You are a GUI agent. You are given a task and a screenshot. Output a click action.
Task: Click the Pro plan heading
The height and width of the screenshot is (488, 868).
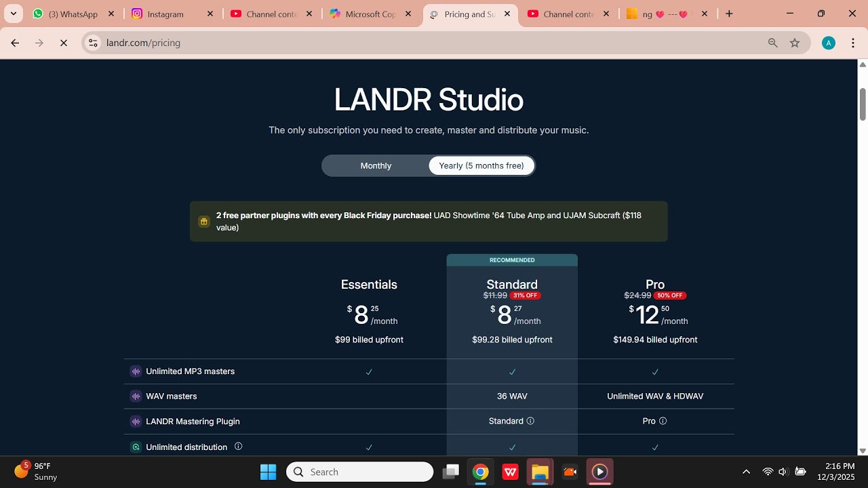coord(655,285)
